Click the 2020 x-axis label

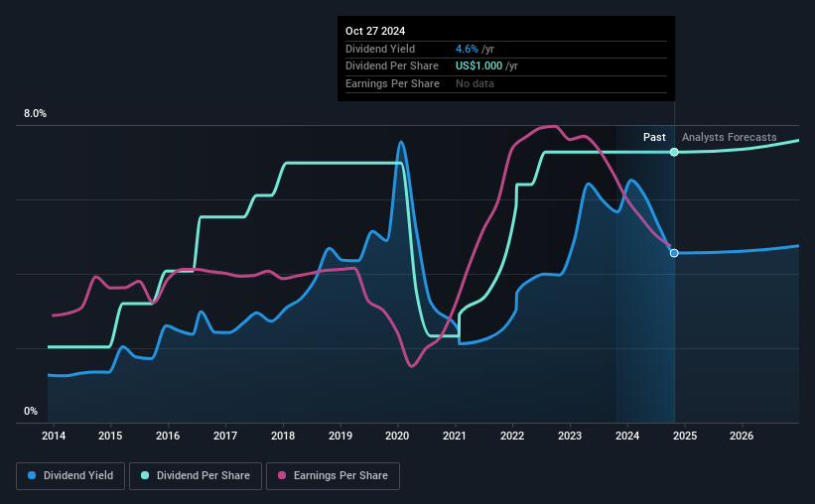[x=397, y=436]
